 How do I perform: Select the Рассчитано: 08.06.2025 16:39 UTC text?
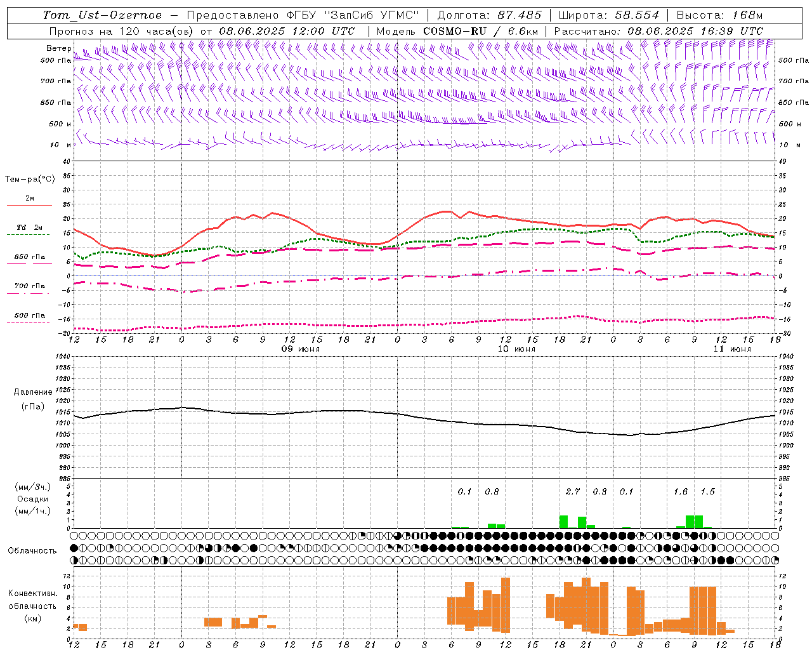tap(658, 31)
